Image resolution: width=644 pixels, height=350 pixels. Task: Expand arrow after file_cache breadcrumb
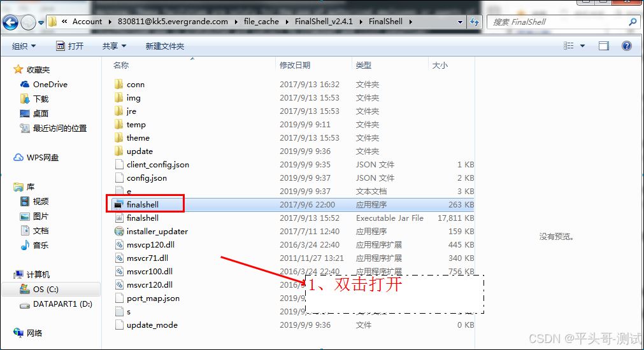coord(286,22)
